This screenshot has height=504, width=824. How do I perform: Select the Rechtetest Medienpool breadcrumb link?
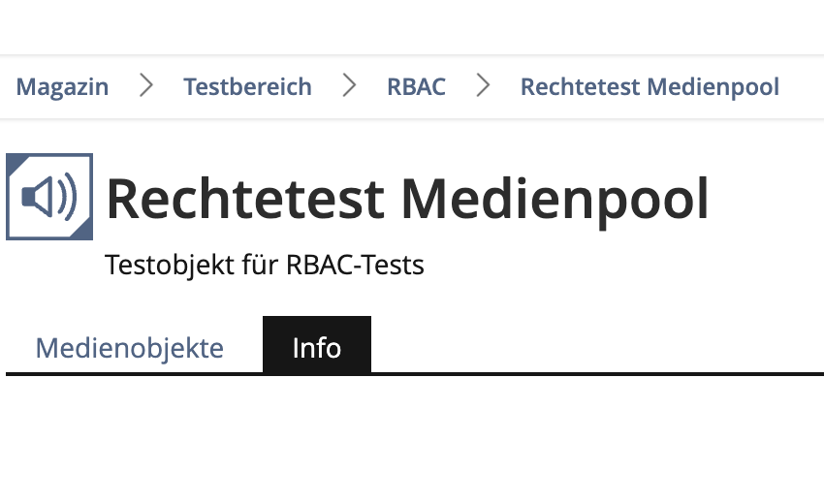[650, 87]
